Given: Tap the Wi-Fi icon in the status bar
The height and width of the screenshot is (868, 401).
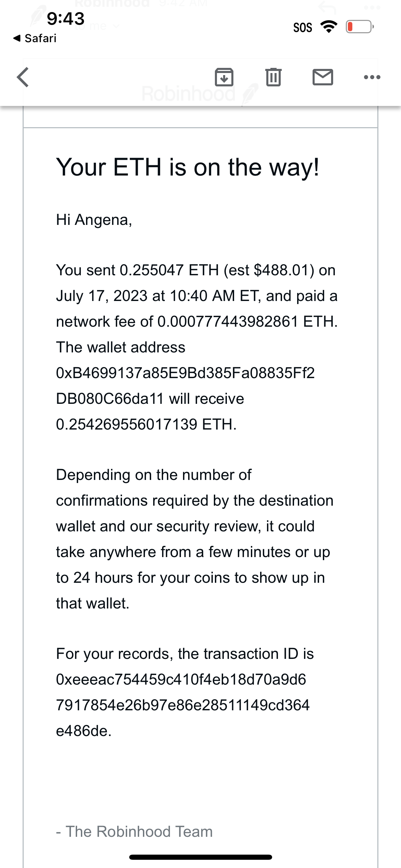Looking at the screenshot, I should [x=329, y=27].
